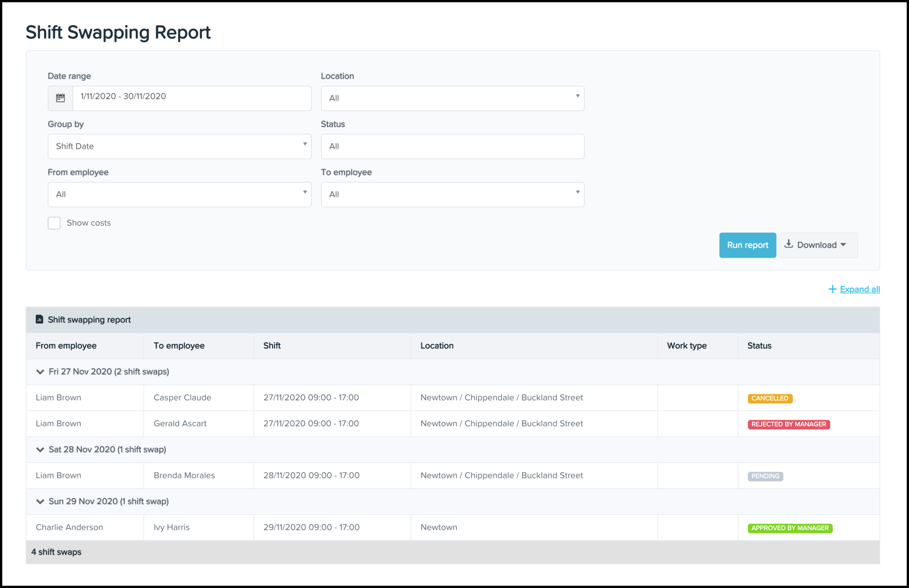The height and width of the screenshot is (588, 909).
Task: Click the download arrow icon
Action: (x=789, y=244)
